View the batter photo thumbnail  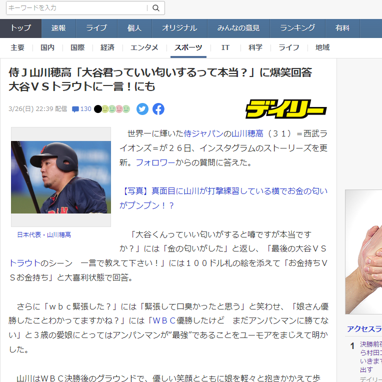point(61,177)
